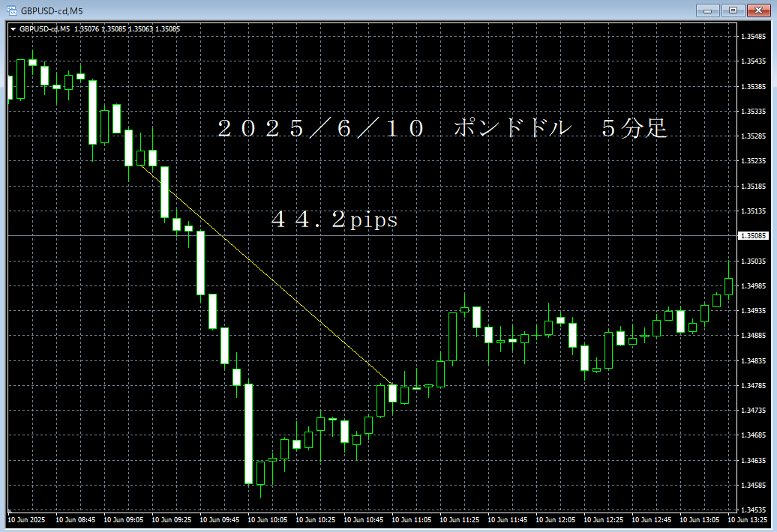Click price scale value 1.35485
This screenshot has width=777, height=532.
753,37
